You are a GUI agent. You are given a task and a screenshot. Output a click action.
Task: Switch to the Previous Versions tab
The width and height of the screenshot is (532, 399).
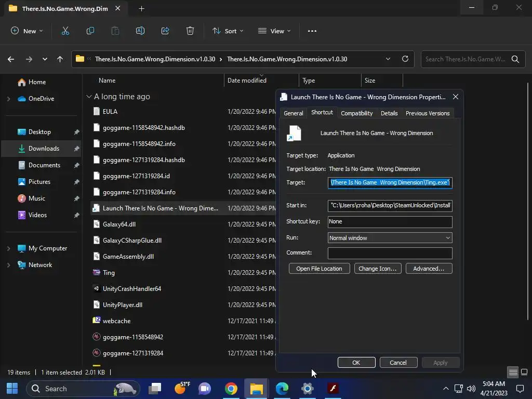(x=428, y=113)
